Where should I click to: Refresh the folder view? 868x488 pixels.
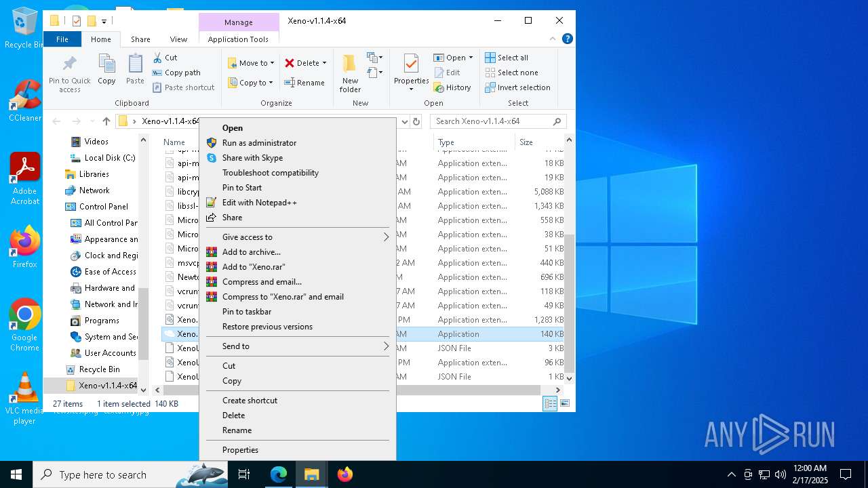pyautogui.click(x=416, y=121)
